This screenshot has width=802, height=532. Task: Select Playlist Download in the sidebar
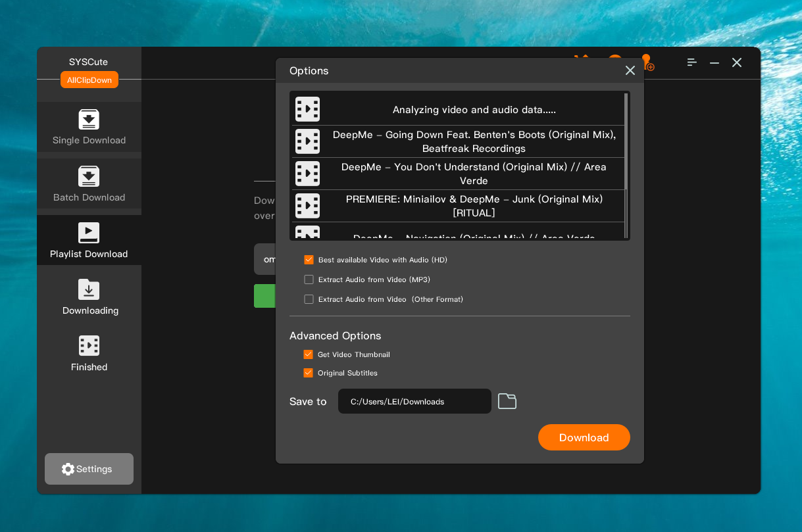point(89,241)
